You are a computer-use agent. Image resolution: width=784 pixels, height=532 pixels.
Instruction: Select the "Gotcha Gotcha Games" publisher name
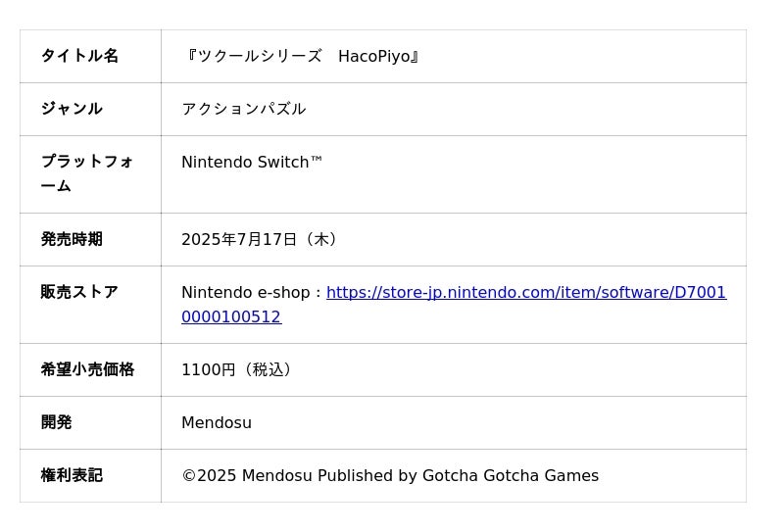point(511,475)
